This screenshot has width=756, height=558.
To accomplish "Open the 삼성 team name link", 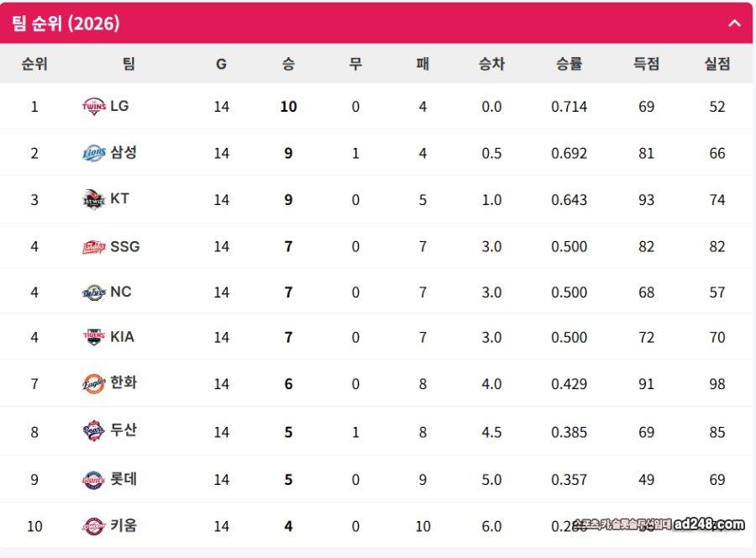I will (123, 153).
